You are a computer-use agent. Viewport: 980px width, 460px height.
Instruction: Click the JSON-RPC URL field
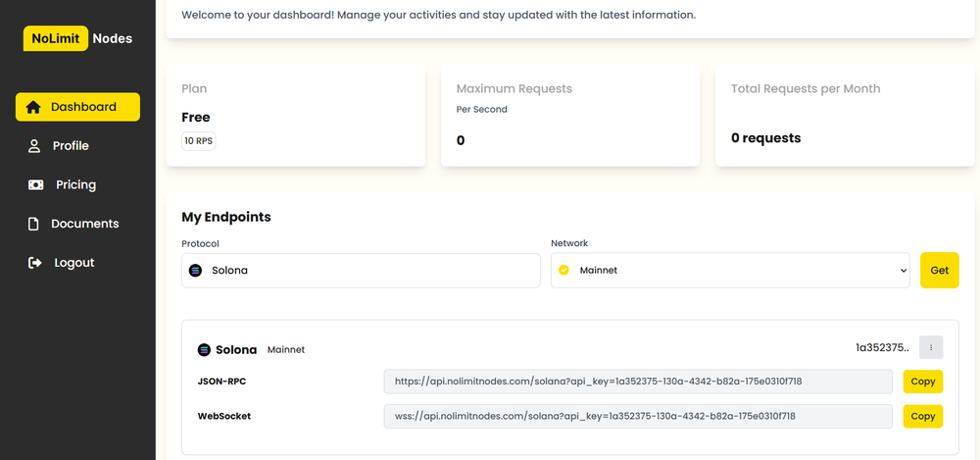(x=638, y=382)
